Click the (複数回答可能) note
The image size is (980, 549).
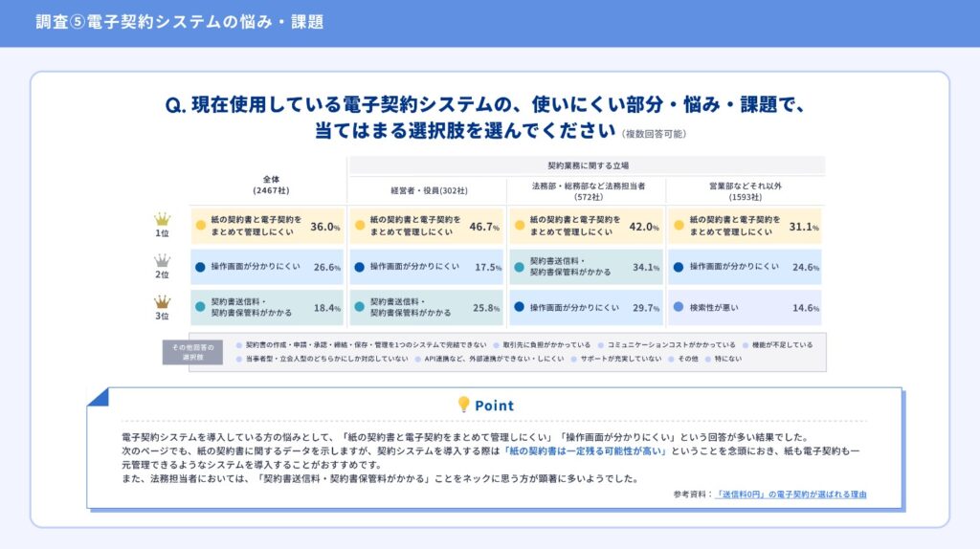[x=654, y=134]
